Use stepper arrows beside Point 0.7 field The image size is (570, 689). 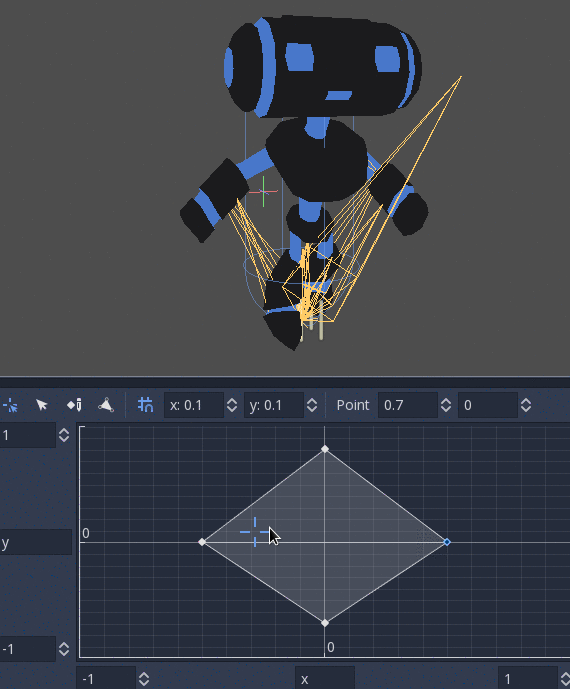pyautogui.click(x=446, y=405)
